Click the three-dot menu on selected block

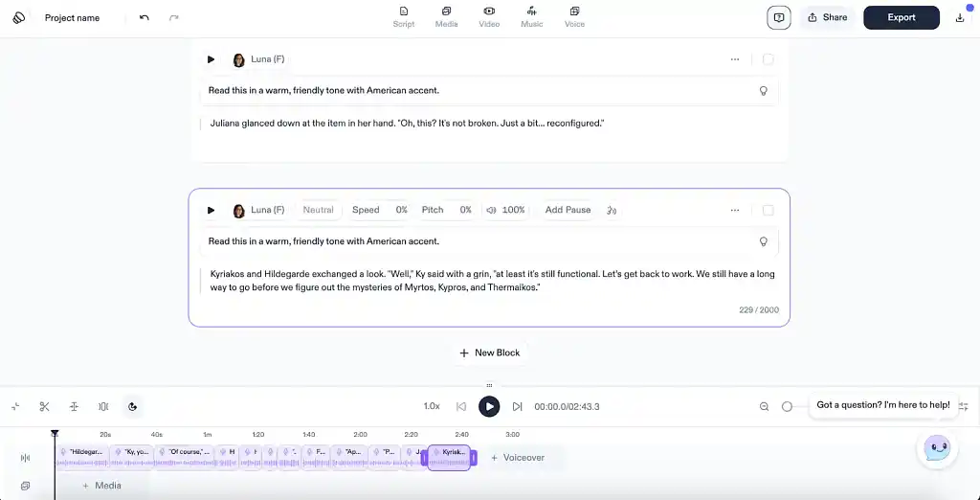point(734,210)
